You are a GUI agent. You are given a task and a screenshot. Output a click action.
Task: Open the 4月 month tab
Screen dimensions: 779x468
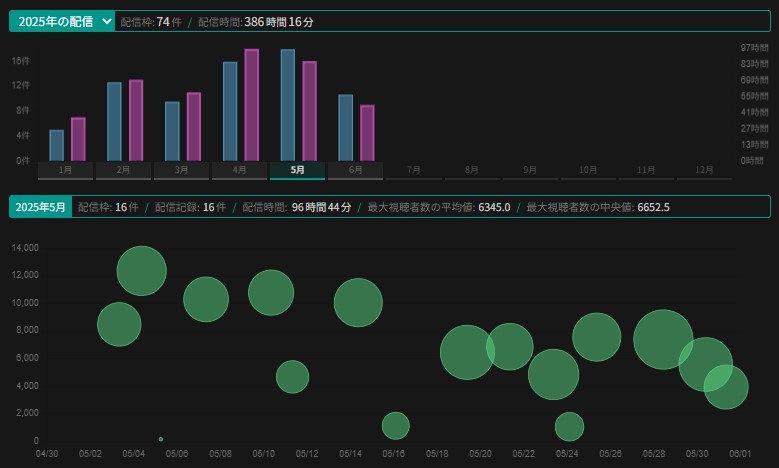coord(239,170)
